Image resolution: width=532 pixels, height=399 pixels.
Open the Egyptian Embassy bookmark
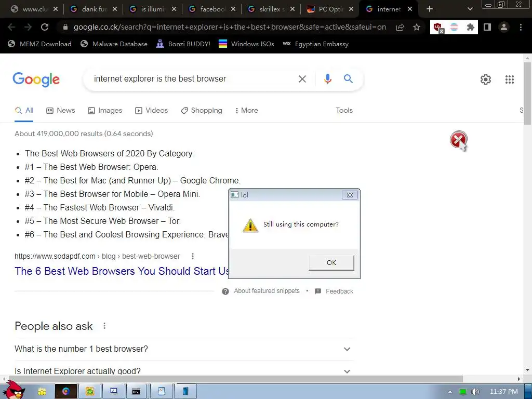[315, 44]
